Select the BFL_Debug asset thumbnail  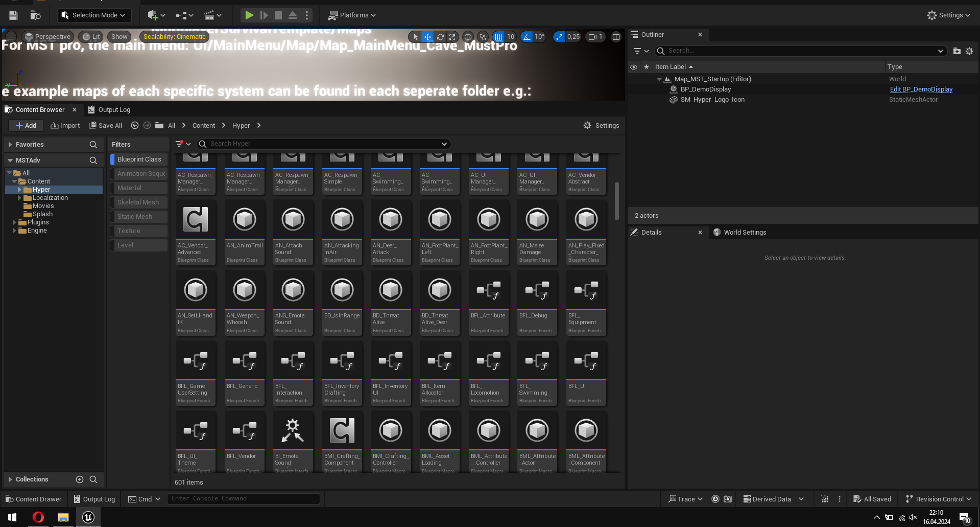[x=537, y=303]
